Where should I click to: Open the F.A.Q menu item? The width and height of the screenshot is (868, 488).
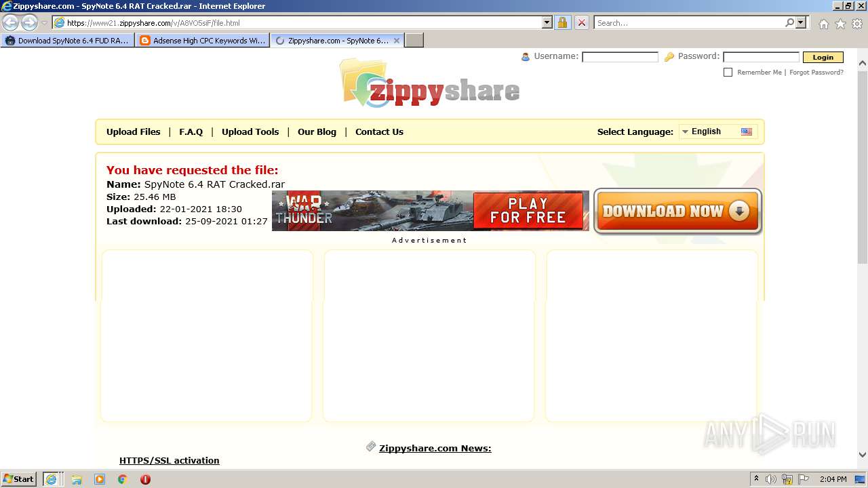pyautogui.click(x=191, y=131)
